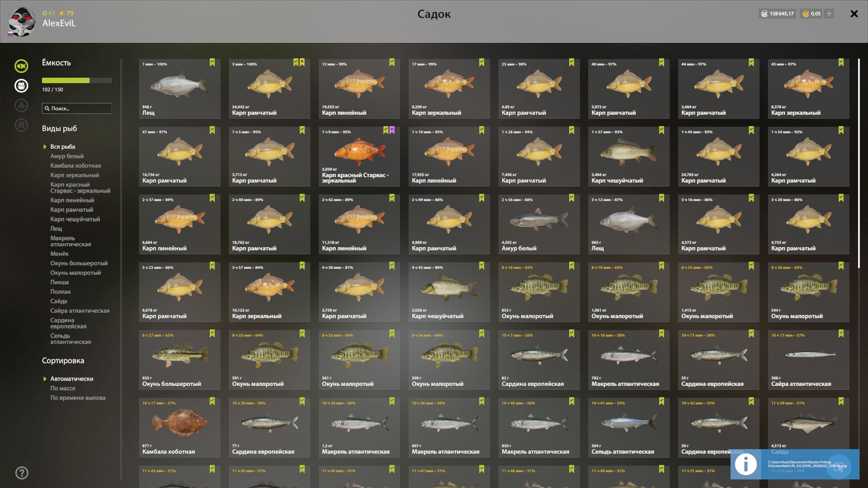Filter by Окунь малоротый species

(75, 272)
